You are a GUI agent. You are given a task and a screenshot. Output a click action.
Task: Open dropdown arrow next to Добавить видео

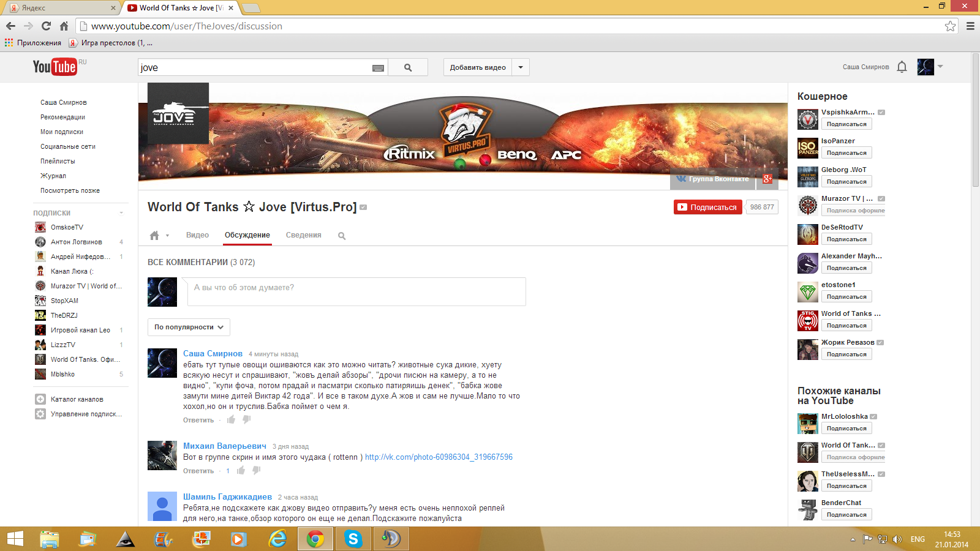[x=521, y=67]
